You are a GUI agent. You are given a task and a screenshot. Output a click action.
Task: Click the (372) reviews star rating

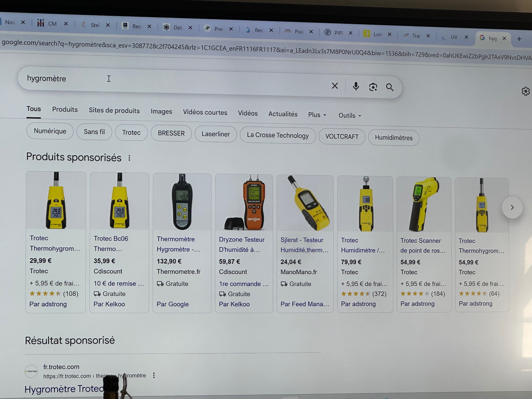coord(364,294)
